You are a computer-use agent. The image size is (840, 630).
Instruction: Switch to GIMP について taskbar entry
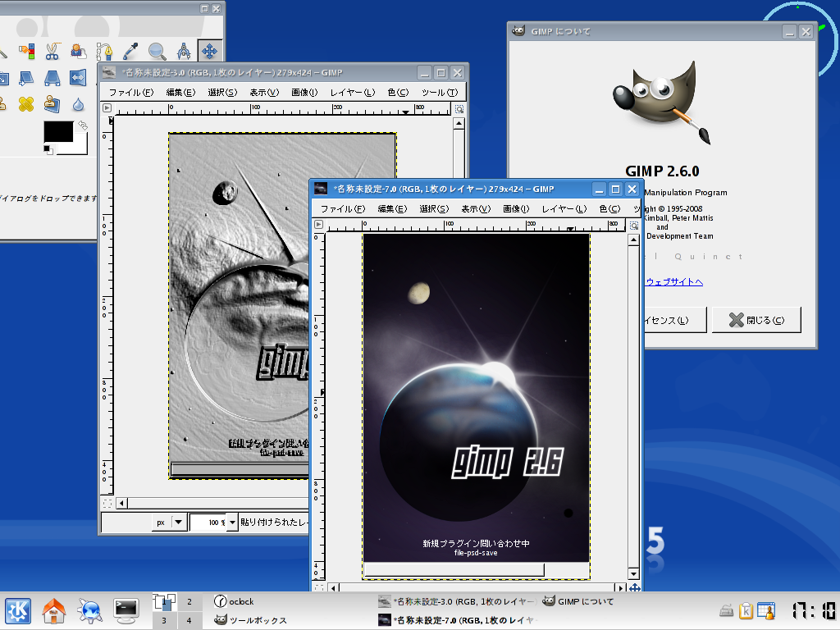pos(578,601)
